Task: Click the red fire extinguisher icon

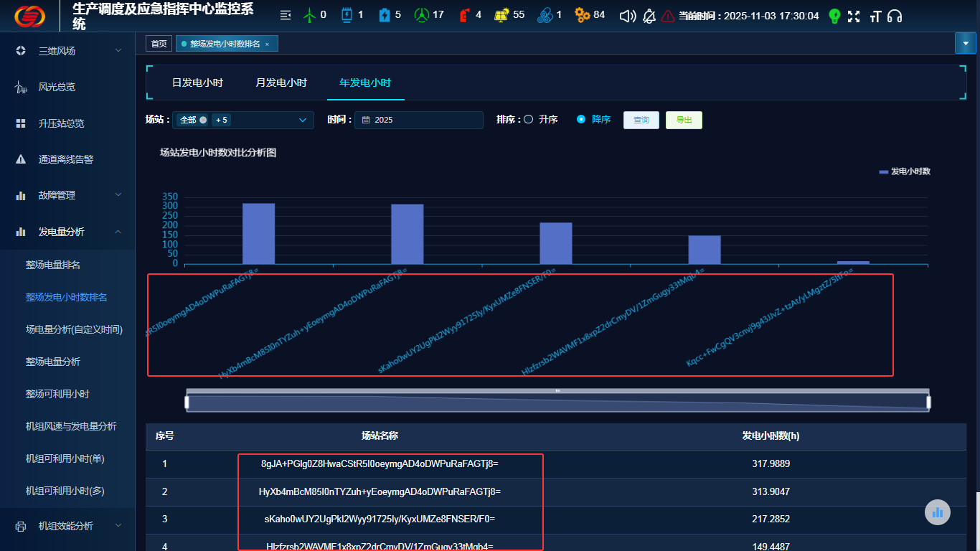Action: pos(464,15)
